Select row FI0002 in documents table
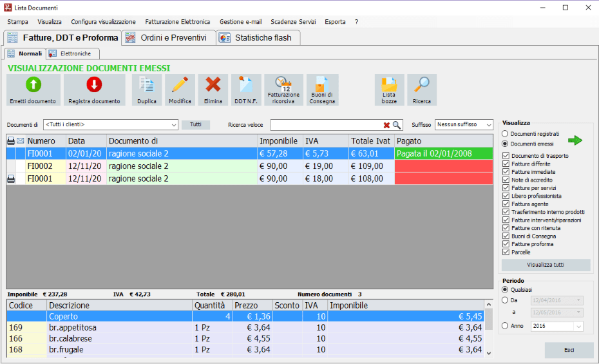This screenshot has width=599, height=364. click(249, 166)
